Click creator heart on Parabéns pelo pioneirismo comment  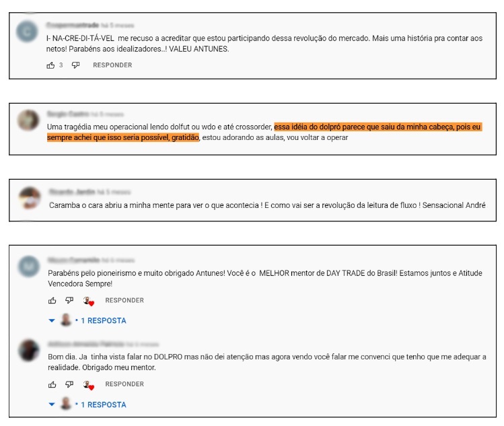click(88, 301)
